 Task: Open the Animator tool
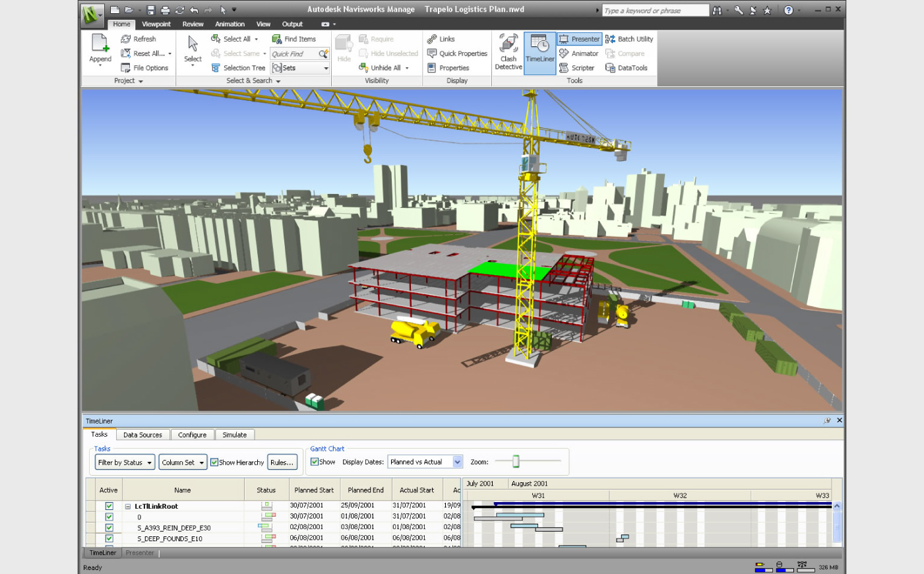578,53
